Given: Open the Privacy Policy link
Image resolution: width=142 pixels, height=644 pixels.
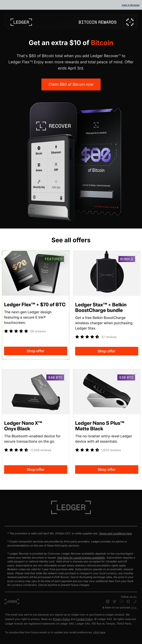Looking at the screenshot, I should point(61,619).
